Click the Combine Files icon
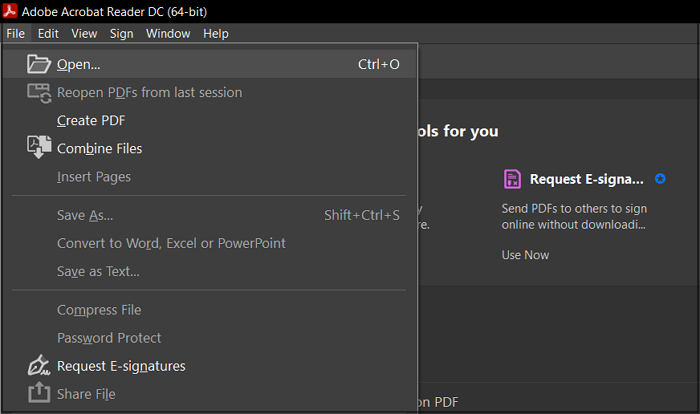This screenshot has width=700, height=414. point(39,147)
